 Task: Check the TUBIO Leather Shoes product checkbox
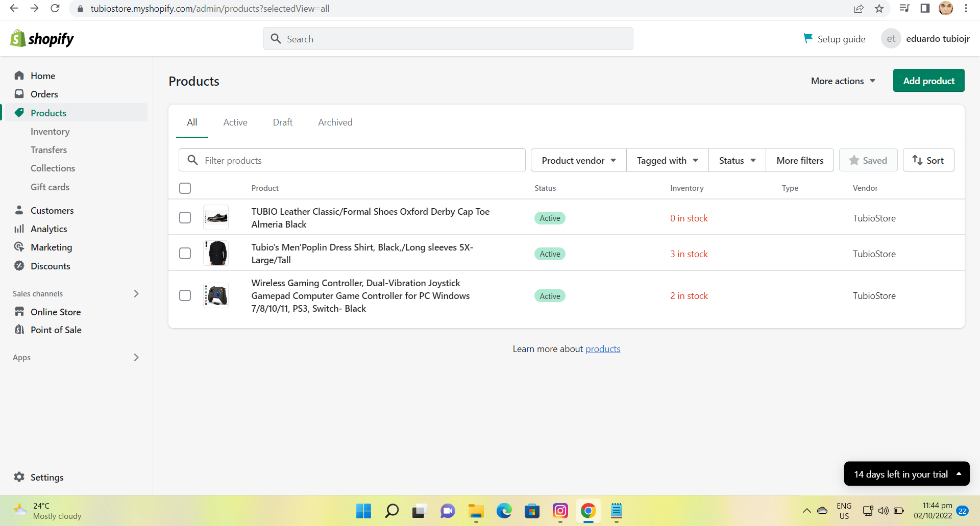click(x=185, y=218)
